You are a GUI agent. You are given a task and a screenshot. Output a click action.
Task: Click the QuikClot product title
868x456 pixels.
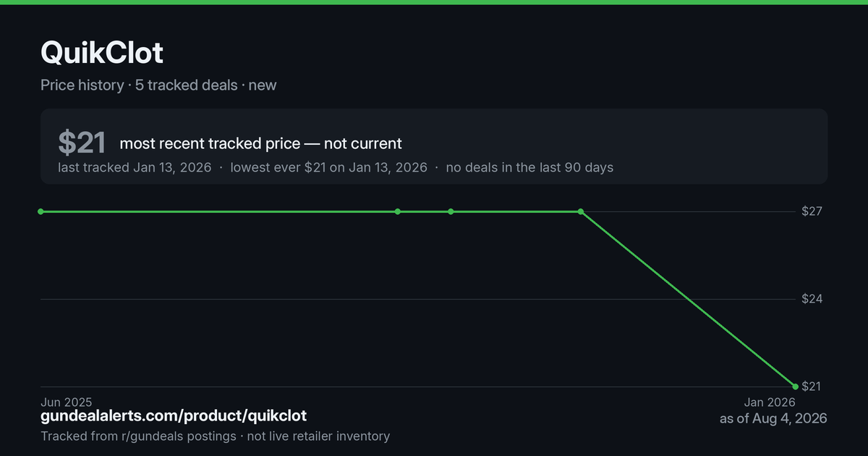[102, 53]
